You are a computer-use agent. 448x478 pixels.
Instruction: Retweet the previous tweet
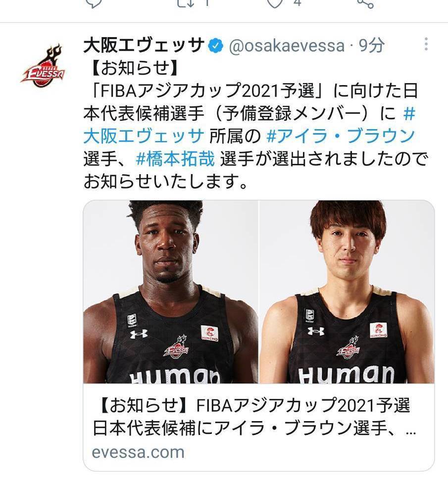tap(186, 3)
